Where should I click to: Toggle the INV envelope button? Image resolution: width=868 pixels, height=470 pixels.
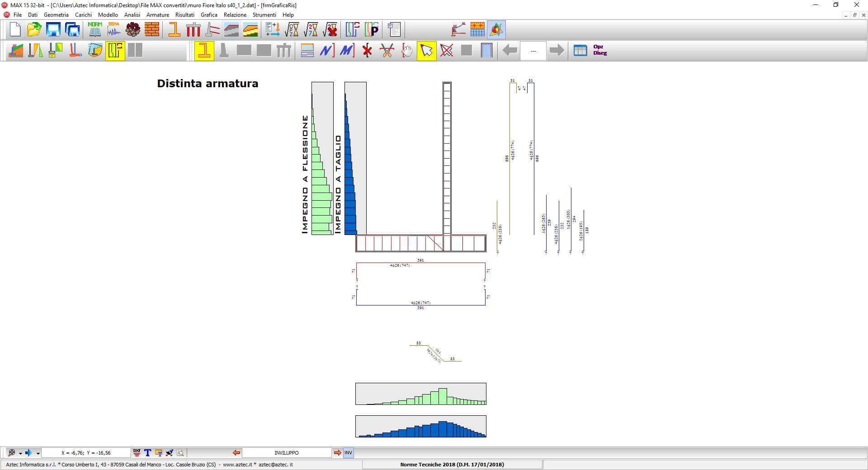coord(348,453)
